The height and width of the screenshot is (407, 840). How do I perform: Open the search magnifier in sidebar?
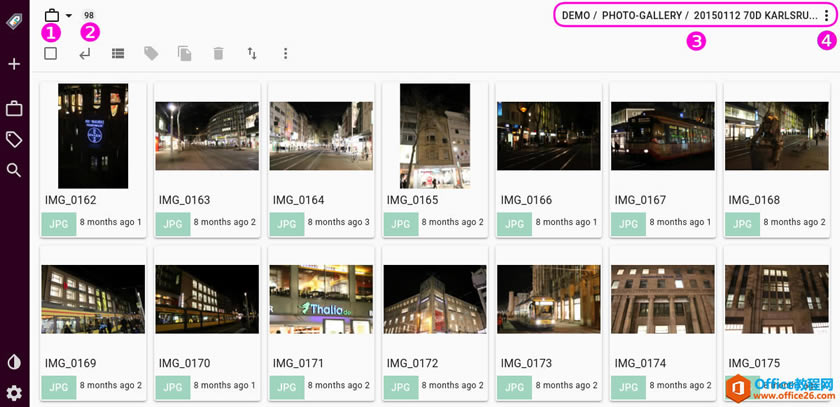(14, 171)
